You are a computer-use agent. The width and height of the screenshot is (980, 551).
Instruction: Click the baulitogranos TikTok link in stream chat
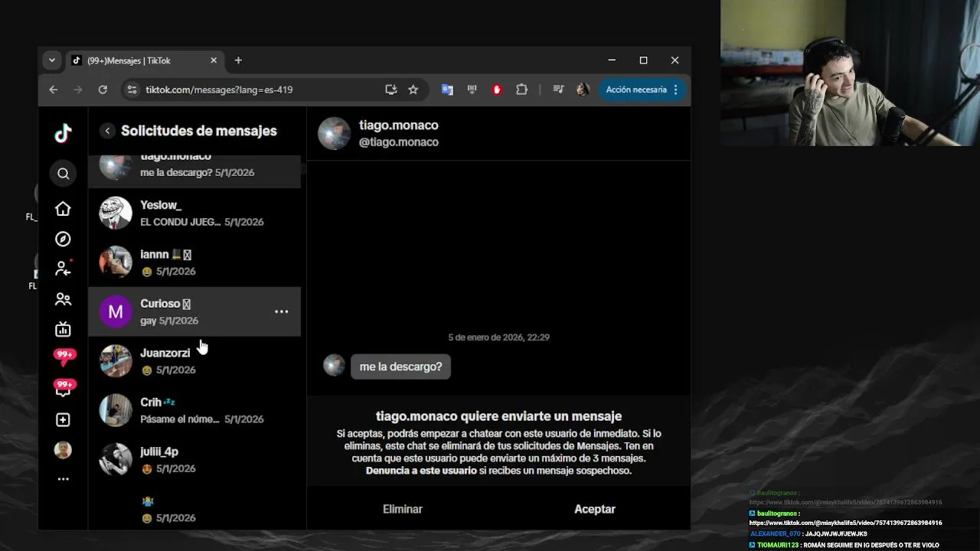[x=845, y=523]
